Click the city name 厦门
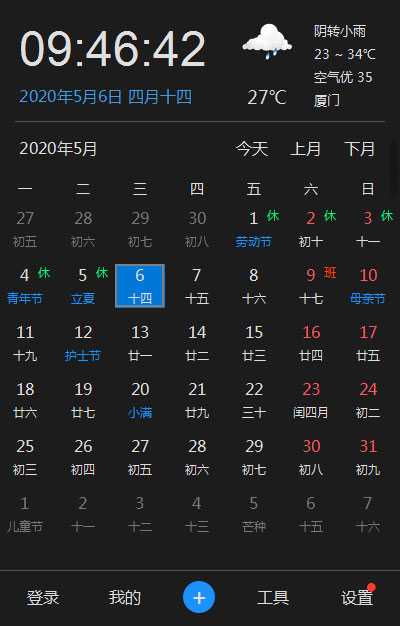The image size is (400, 626). (327, 100)
